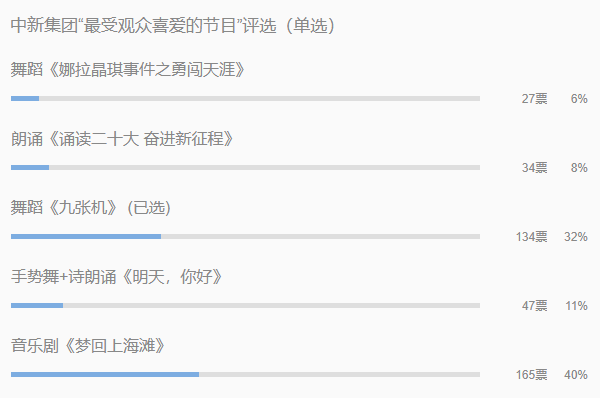
Task: Click the 11% progress bar for 明天，你好
Action: tap(245, 305)
